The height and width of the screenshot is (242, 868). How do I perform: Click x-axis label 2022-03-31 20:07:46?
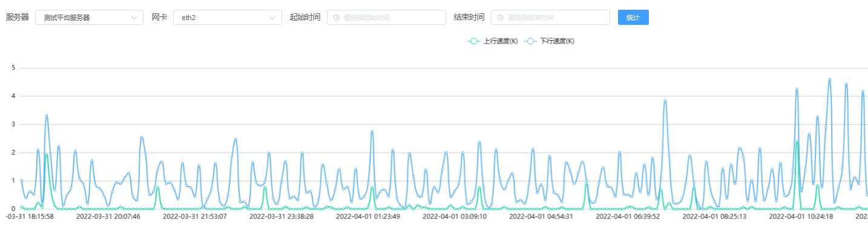(108, 216)
